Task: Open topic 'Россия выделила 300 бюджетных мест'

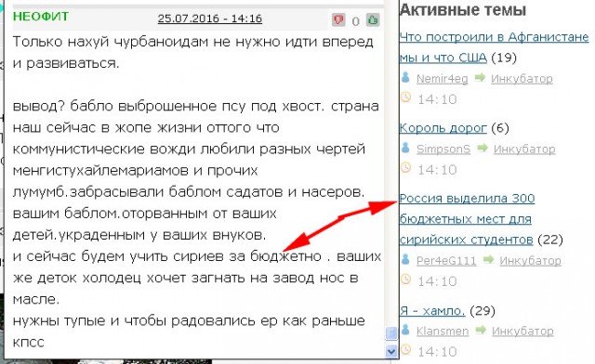Action: click(x=467, y=219)
